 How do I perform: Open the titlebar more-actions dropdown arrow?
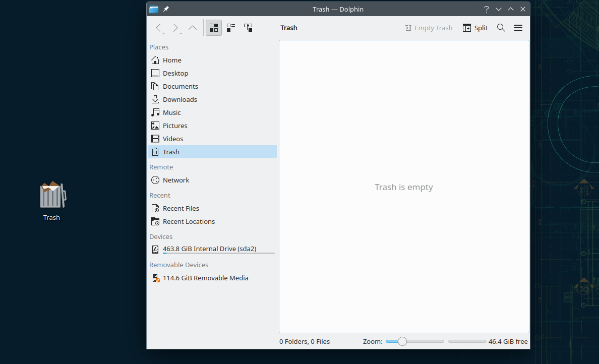(x=498, y=9)
